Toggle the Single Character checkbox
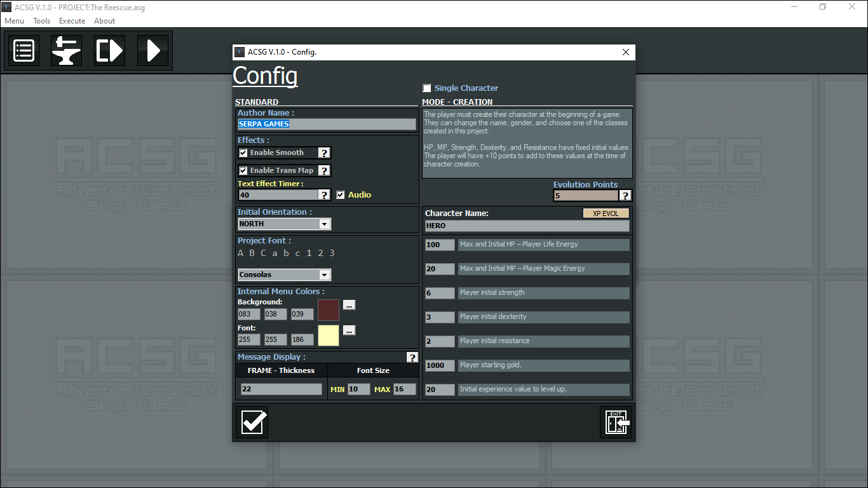This screenshot has height=488, width=868. click(x=427, y=88)
